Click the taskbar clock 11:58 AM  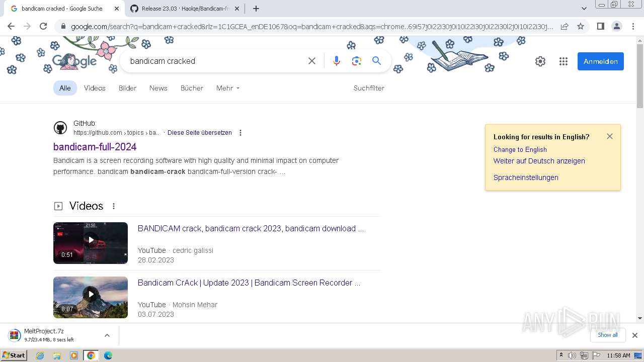tap(618, 355)
